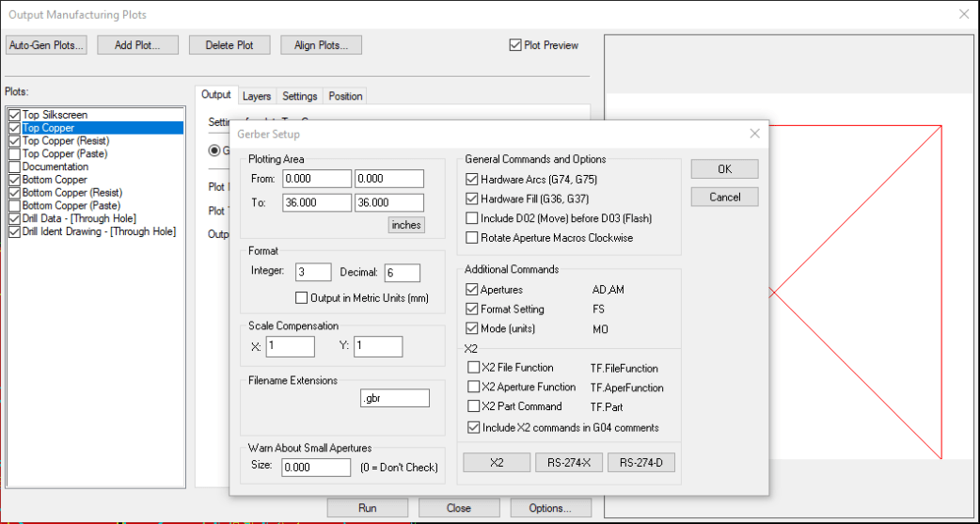Image resolution: width=980 pixels, height=524 pixels.
Task: Close the Gerber Setup dialog with X
Action: 754,134
